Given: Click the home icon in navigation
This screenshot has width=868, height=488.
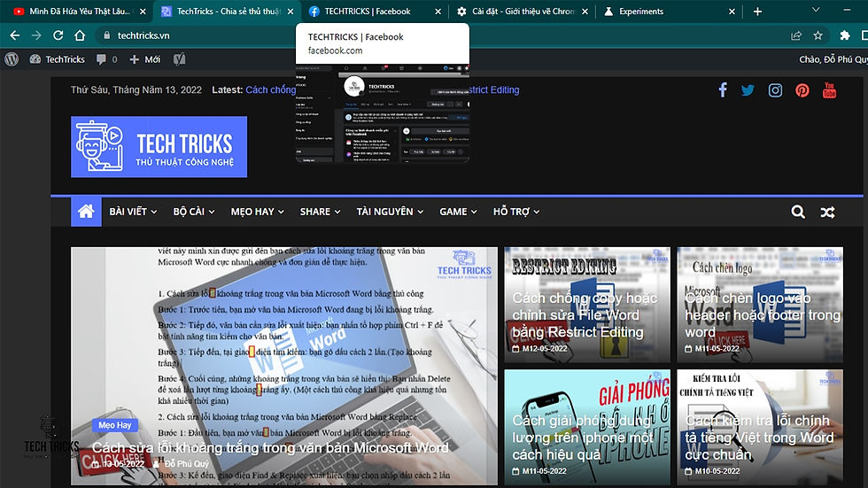Looking at the screenshot, I should pyautogui.click(x=86, y=212).
